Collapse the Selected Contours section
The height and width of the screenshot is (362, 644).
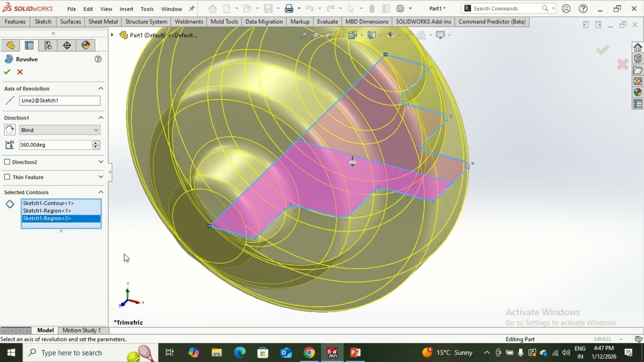101,192
